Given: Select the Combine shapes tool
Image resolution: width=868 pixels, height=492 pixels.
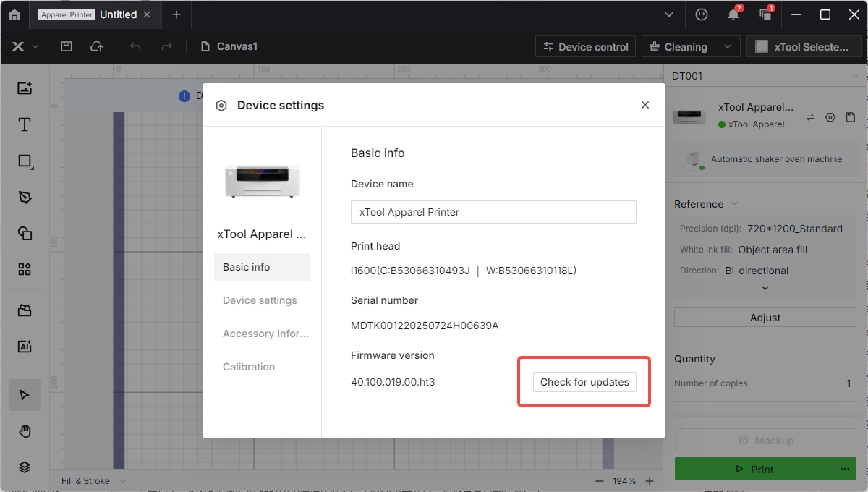Looking at the screenshot, I should [x=25, y=233].
